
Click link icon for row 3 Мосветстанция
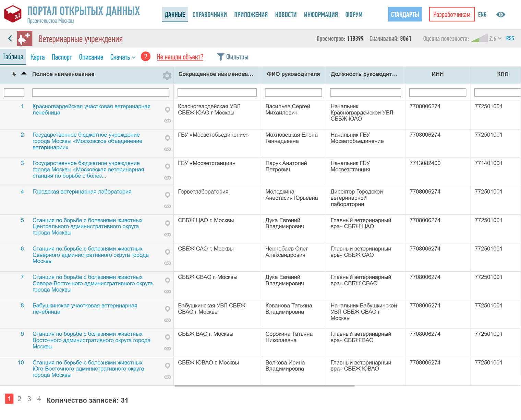168,178
